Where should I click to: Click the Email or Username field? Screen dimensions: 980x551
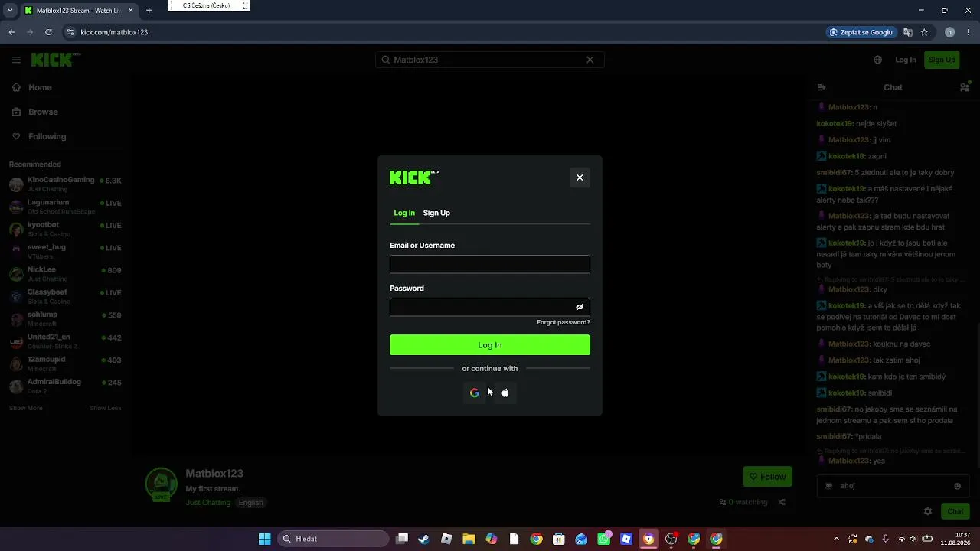pos(490,264)
